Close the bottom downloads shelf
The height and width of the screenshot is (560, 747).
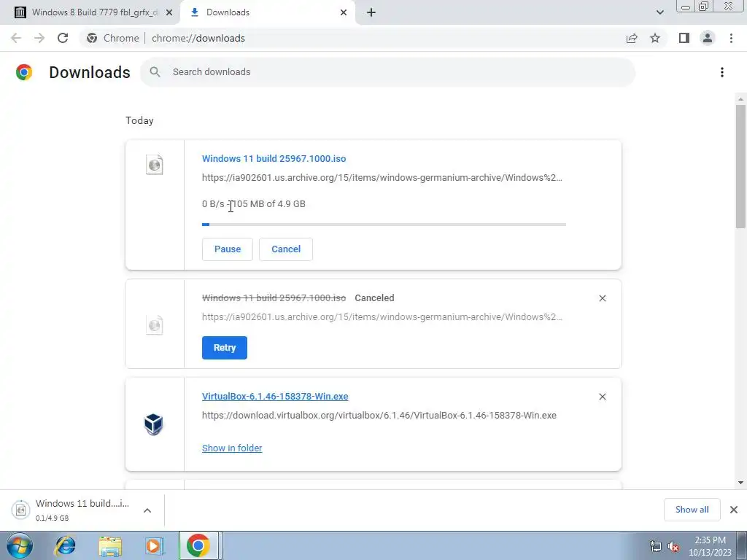pyautogui.click(x=734, y=510)
